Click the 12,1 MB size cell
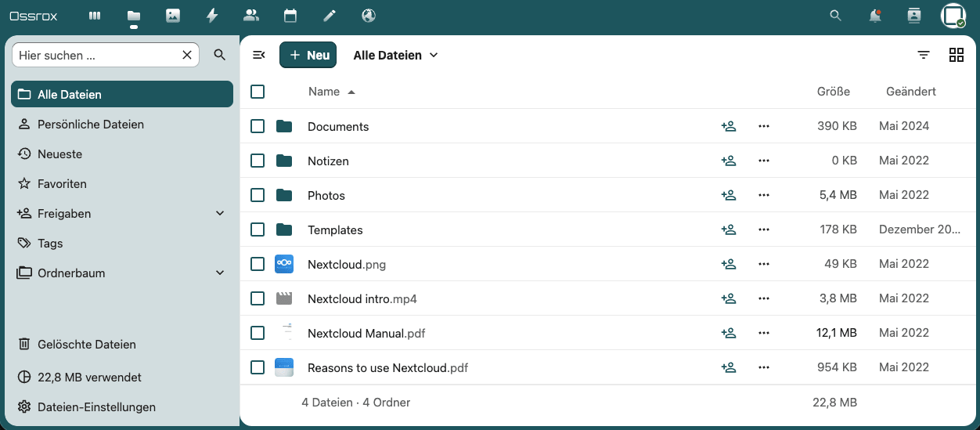Screen dimensions: 980x430 837,333
